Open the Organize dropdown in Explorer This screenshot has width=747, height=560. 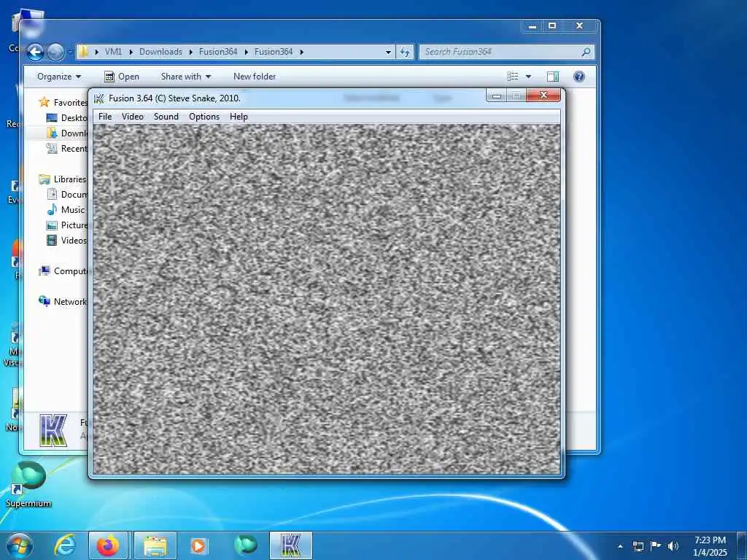(59, 77)
